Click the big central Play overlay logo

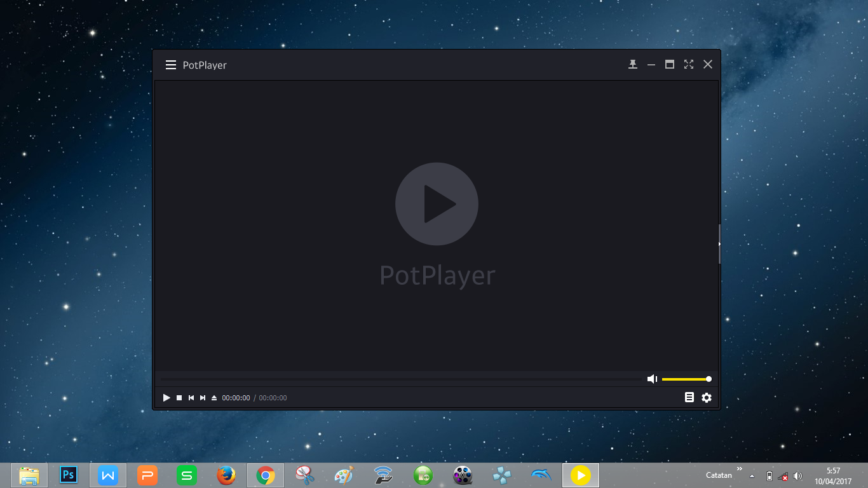pos(437,204)
